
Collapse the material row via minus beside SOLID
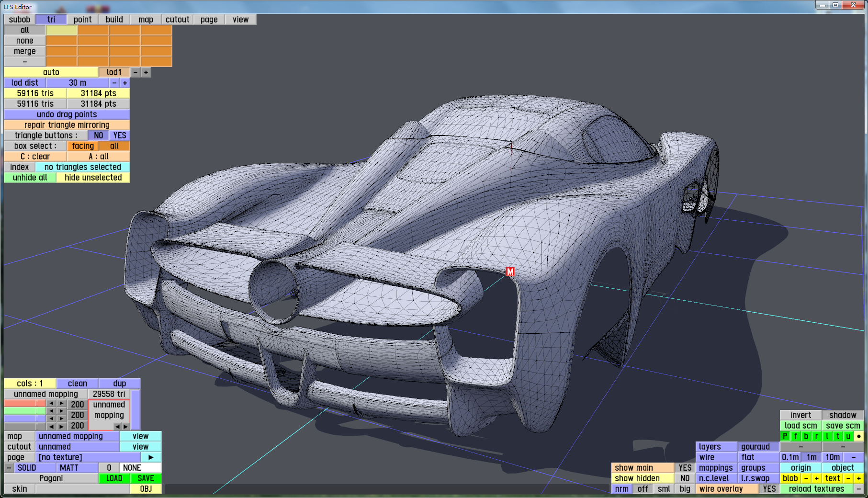9,468
